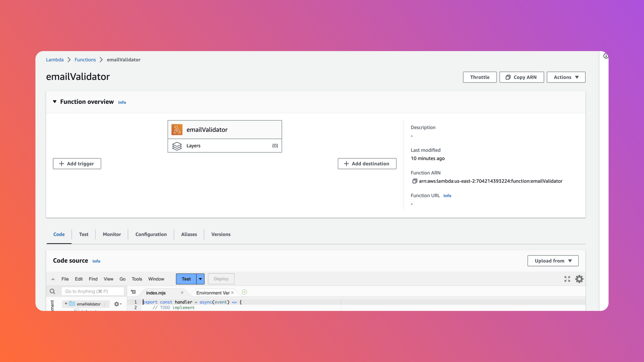Run the blue Test button
Screen dimensions: 644x362
click(186, 279)
